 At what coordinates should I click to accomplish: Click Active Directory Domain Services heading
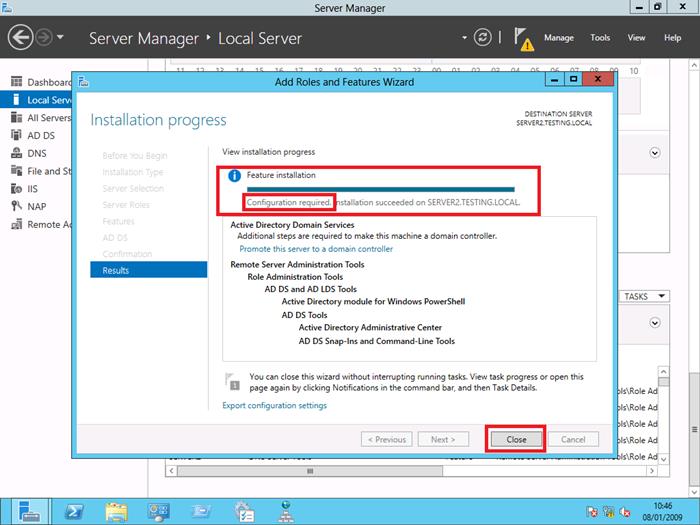coord(292,225)
